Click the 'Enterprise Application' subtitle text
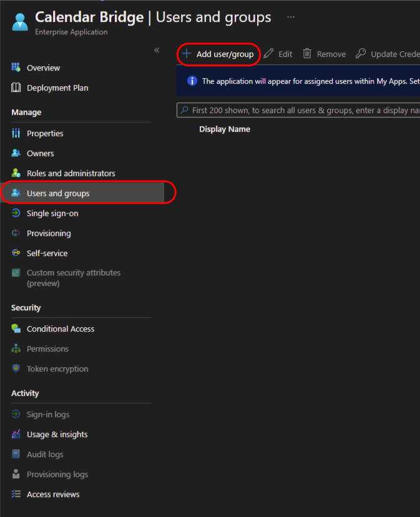420x517 pixels. [71, 32]
